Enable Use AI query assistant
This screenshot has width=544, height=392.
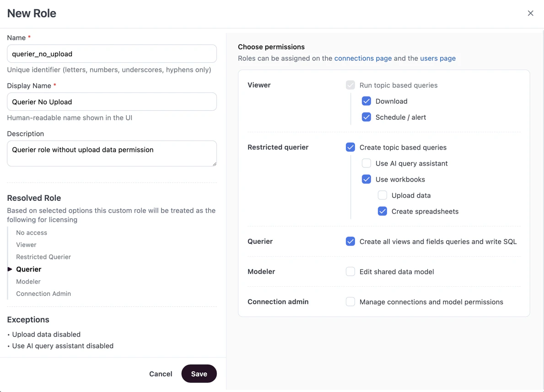pos(366,163)
